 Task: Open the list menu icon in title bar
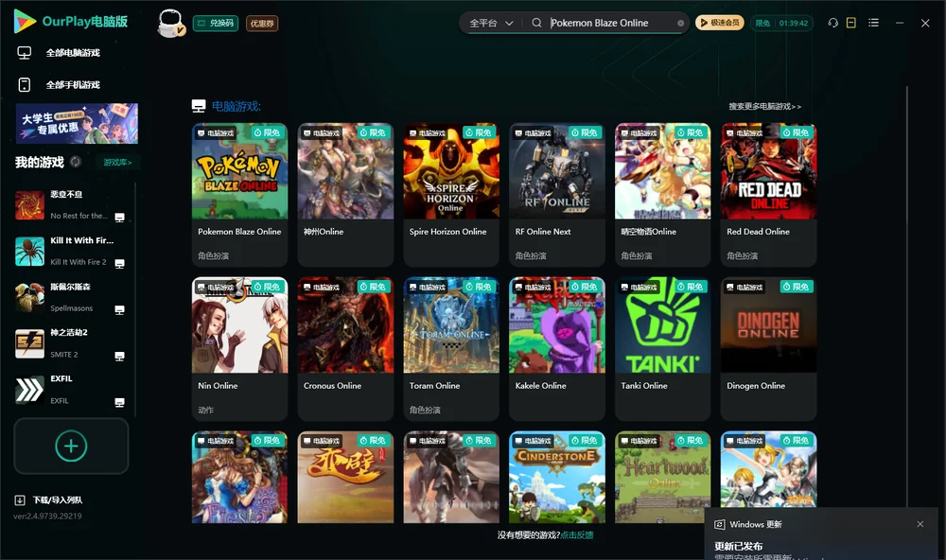click(873, 23)
